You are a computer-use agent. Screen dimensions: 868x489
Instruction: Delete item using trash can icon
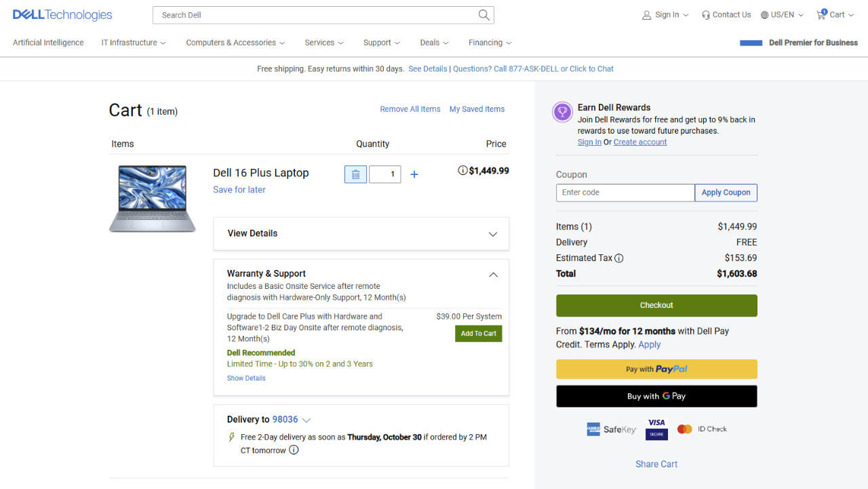355,174
